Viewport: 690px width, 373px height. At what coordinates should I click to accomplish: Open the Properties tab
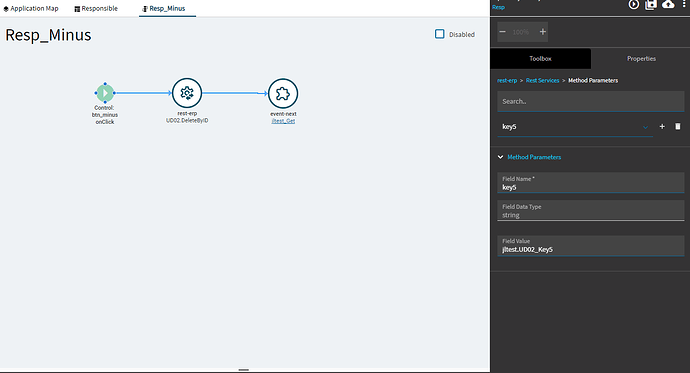[x=641, y=59]
